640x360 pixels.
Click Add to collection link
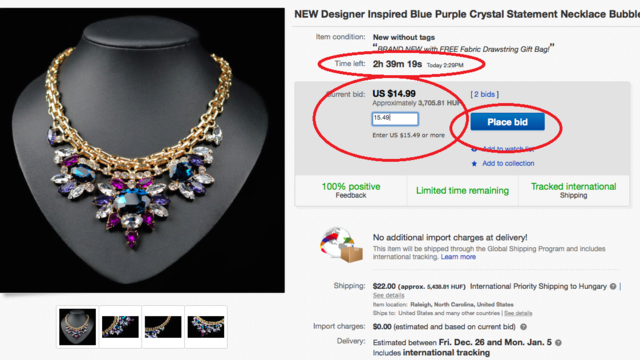click(508, 163)
